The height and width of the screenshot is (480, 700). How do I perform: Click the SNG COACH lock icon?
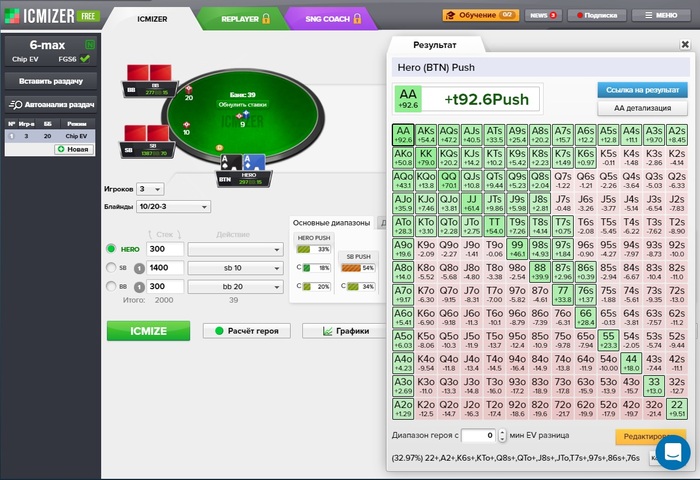tap(357, 19)
